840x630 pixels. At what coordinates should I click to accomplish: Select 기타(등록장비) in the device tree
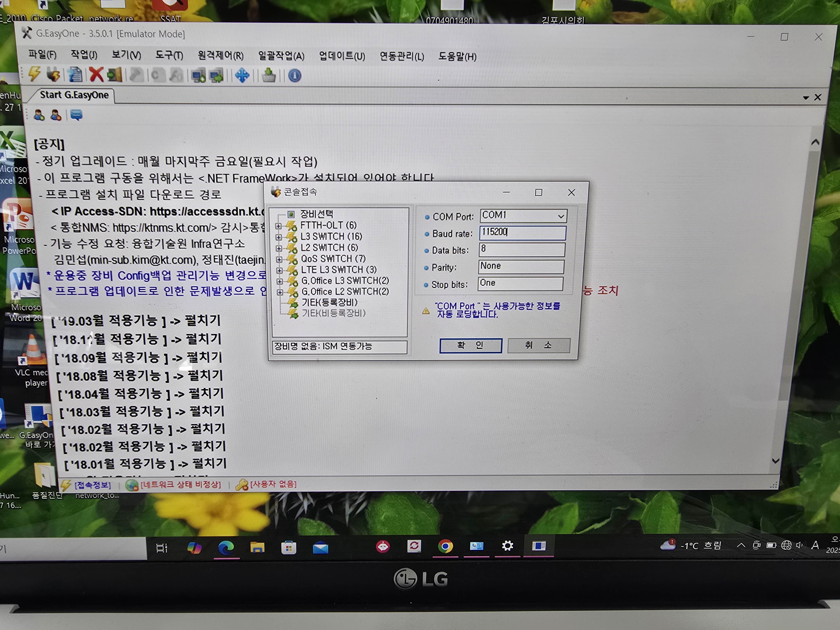tap(330, 302)
